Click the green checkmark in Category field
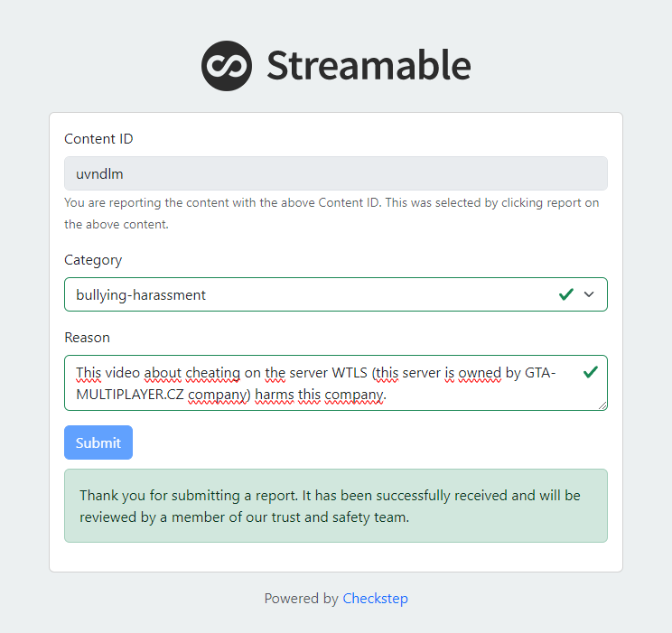The image size is (672, 633). pos(566,294)
